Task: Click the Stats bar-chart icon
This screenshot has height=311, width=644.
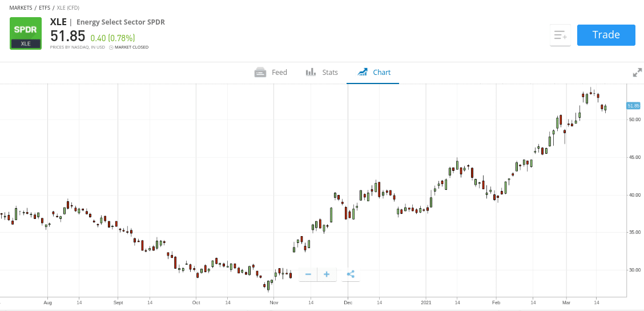Action: pos(311,72)
